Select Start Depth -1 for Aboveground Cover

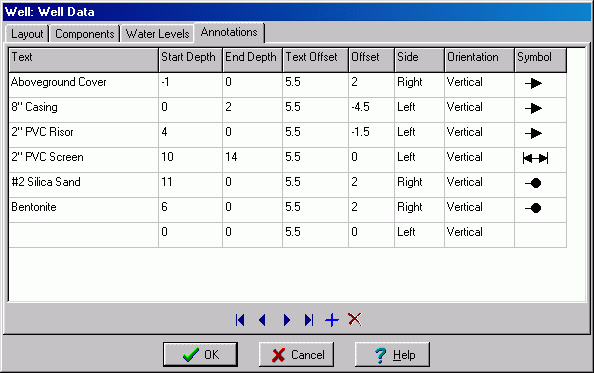click(190, 85)
